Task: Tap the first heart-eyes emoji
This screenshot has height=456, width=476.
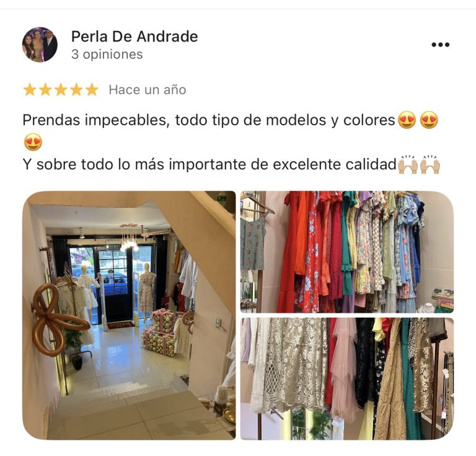Action: point(407,120)
